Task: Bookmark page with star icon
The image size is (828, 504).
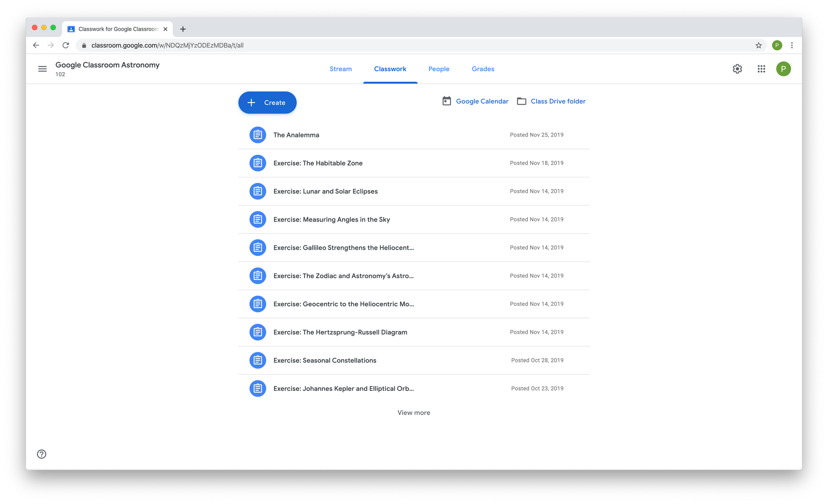Action: pos(758,46)
